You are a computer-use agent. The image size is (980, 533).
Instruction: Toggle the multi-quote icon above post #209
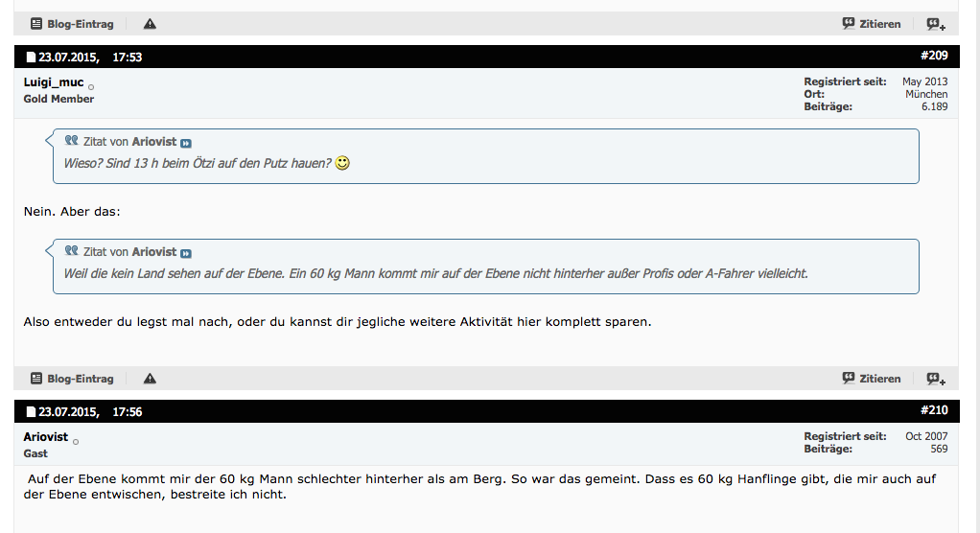[935, 24]
